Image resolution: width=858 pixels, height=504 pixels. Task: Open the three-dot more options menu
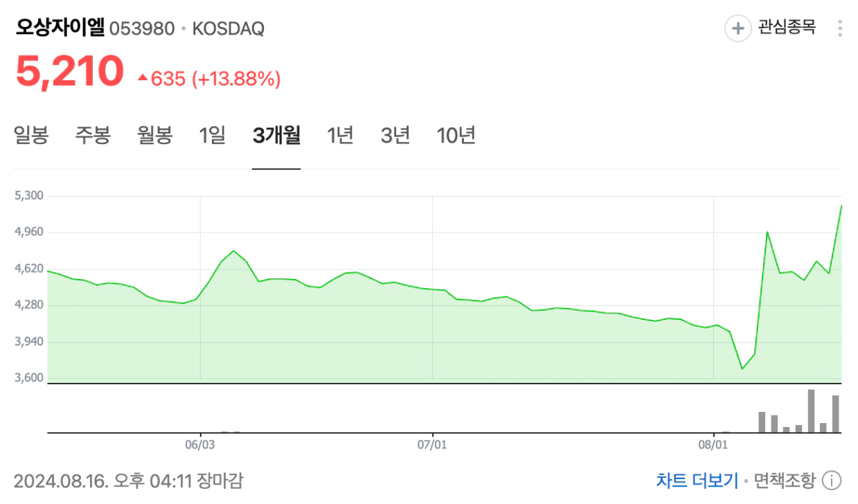[840, 28]
